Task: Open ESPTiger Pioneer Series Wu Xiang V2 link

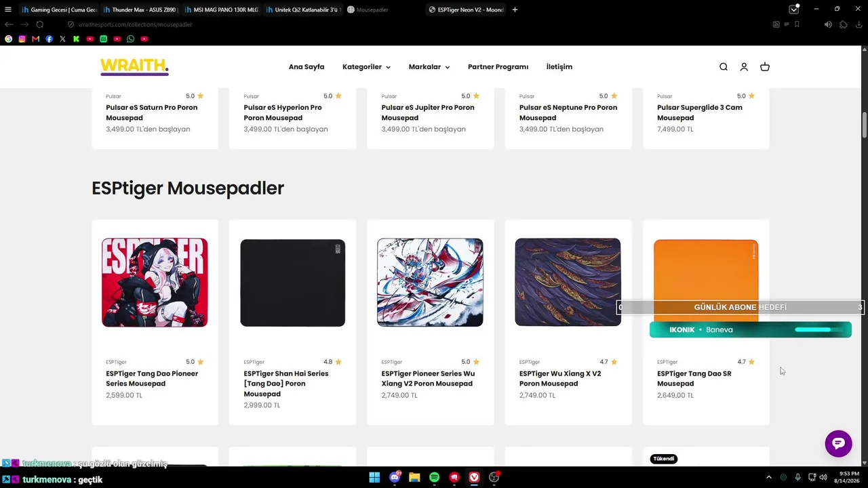Action: point(428,378)
